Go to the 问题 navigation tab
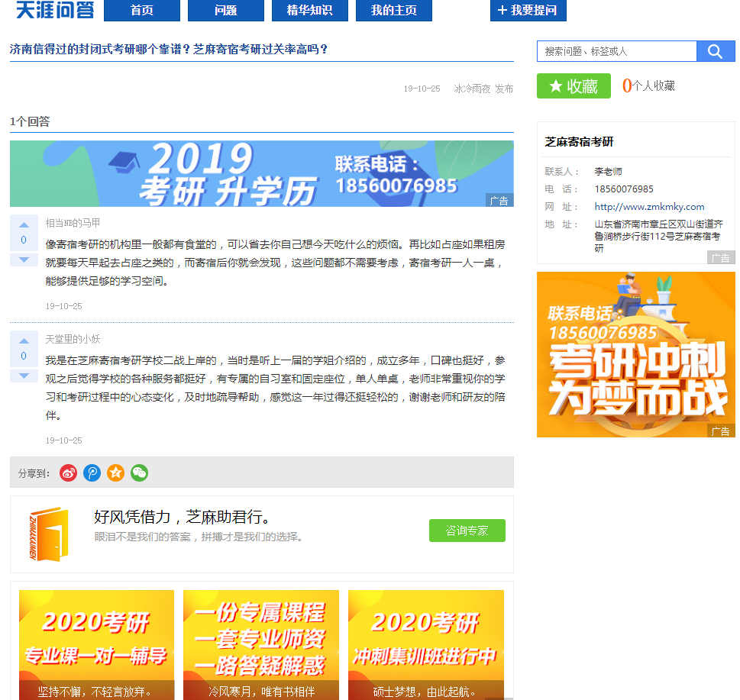The height and width of the screenshot is (700, 740). tap(225, 10)
